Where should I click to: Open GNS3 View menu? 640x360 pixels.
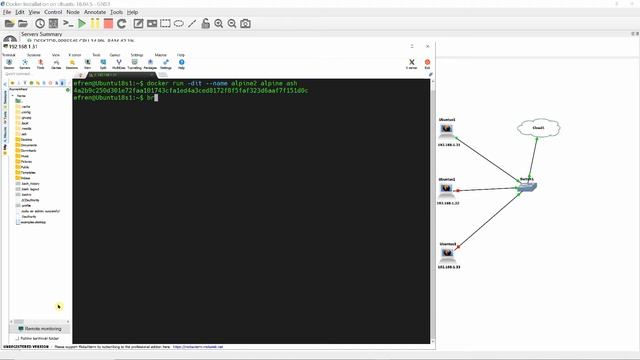pyautogui.click(x=34, y=12)
